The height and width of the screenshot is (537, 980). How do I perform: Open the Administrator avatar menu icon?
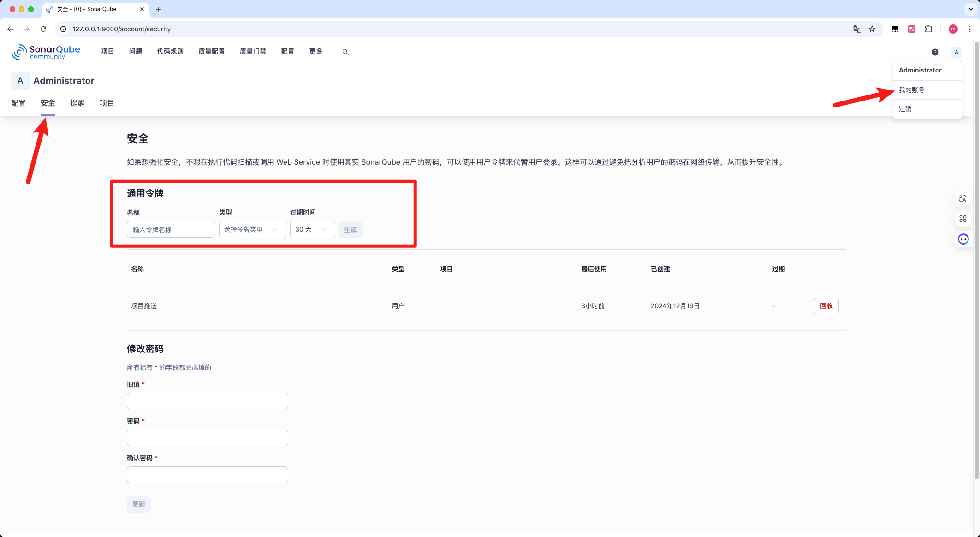(956, 52)
